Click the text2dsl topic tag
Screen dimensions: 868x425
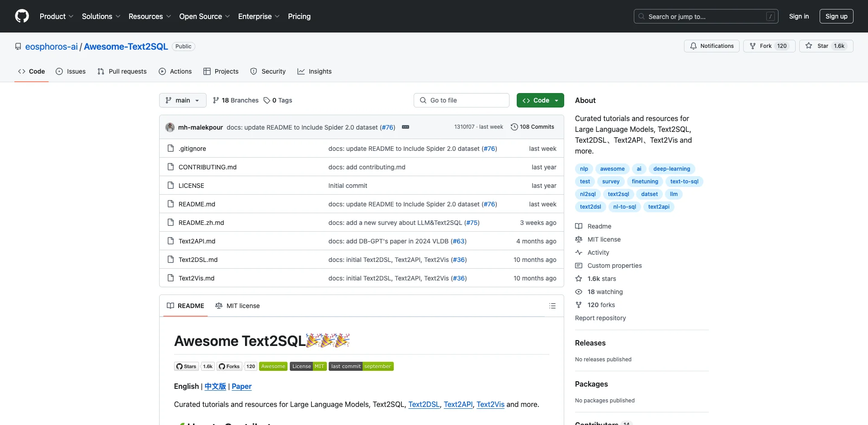click(x=590, y=207)
